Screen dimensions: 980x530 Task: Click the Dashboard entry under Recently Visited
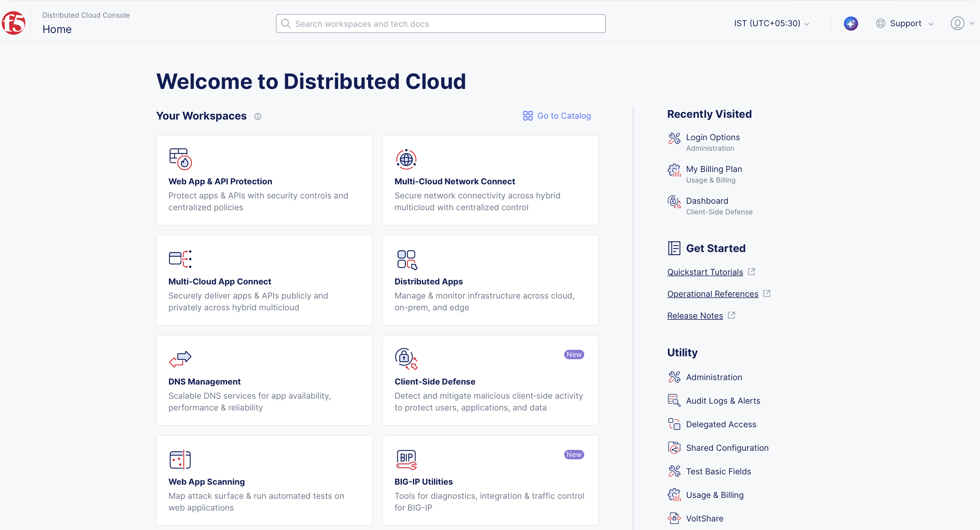point(707,201)
